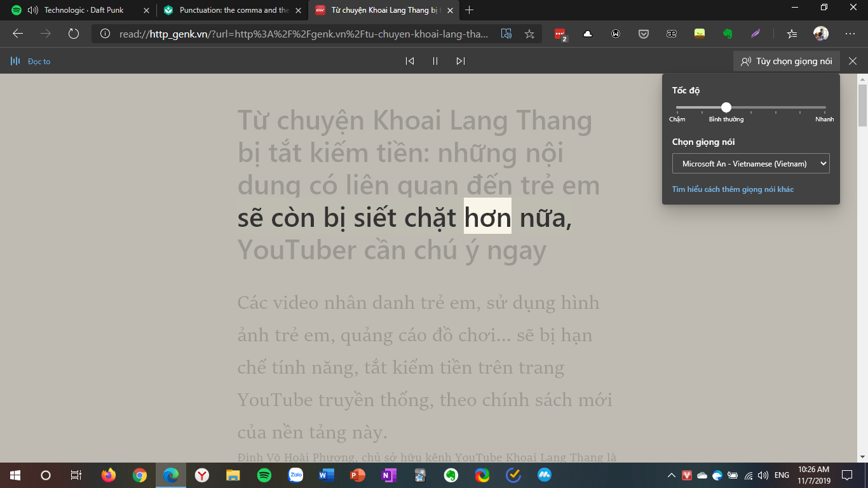The width and height of the screenshot is (868, 488).
Task: Adjust the Tốc độ speed slider handle
Action: coord(726,107)
